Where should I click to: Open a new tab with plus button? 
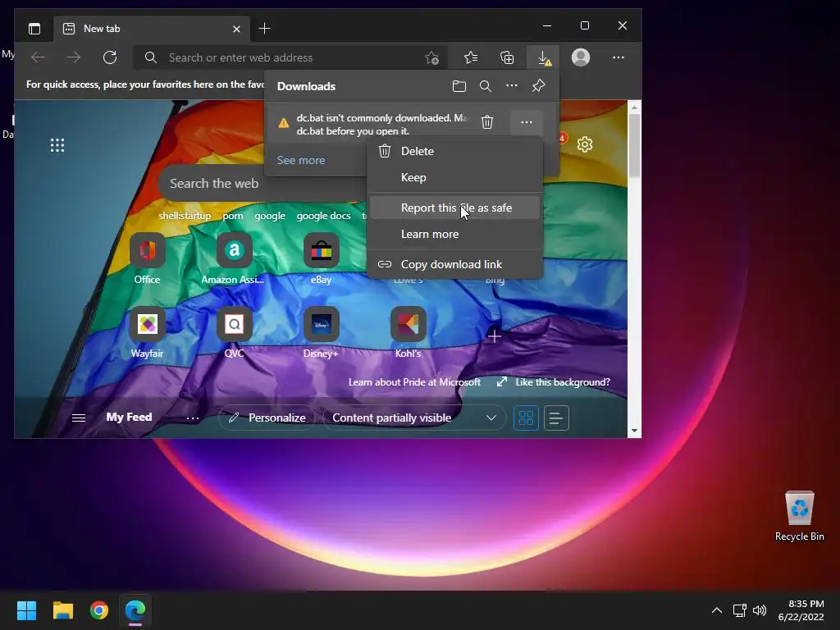264,29
